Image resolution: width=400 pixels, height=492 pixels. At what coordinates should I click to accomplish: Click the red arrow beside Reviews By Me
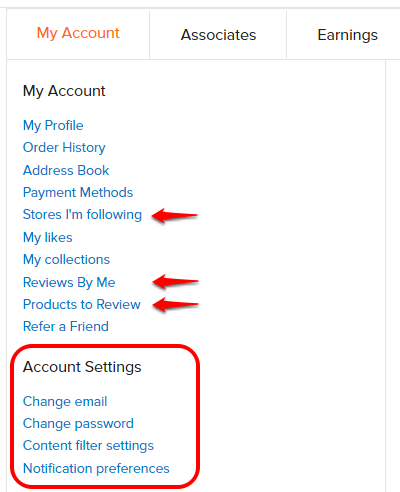pyautogui.click(x=176, y=282)
